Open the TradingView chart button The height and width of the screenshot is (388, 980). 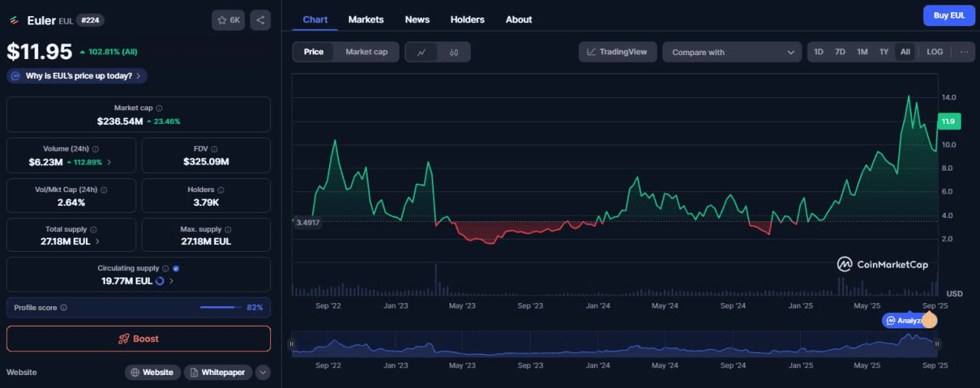[x=617, y=52]
